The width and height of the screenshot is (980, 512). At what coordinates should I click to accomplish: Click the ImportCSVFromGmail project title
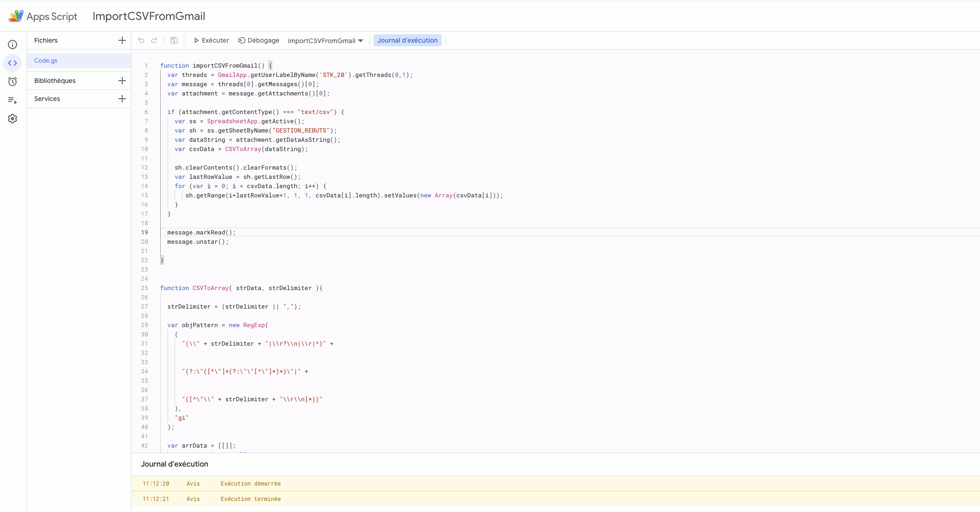tap(149, 16)
